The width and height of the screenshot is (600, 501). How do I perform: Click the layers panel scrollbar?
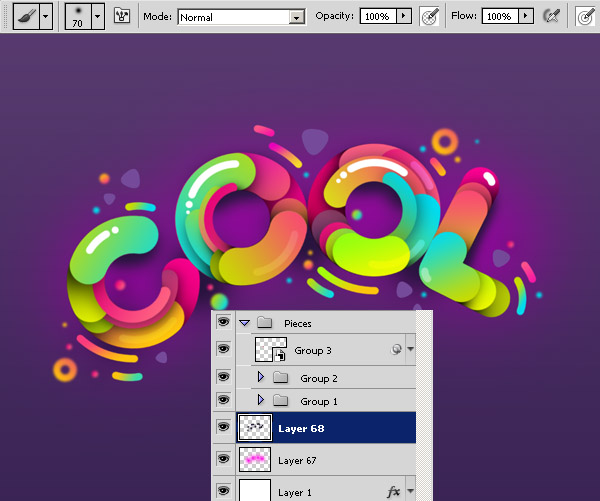click(424, 406)
